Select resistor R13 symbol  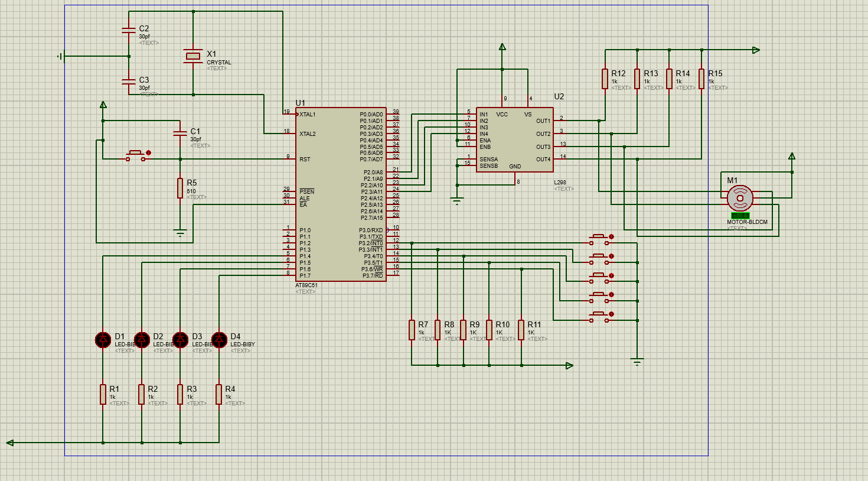click(637, 79)
